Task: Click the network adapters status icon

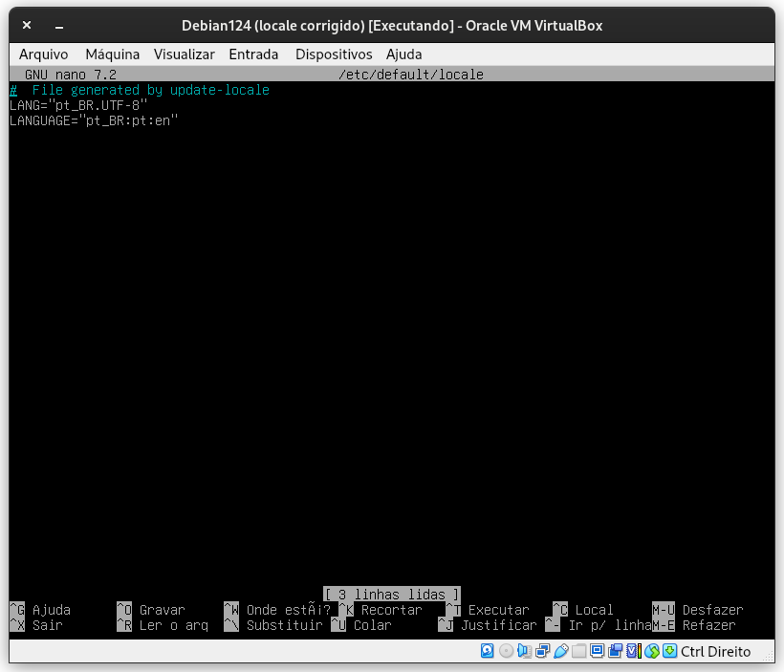Action: pos(542,651)
